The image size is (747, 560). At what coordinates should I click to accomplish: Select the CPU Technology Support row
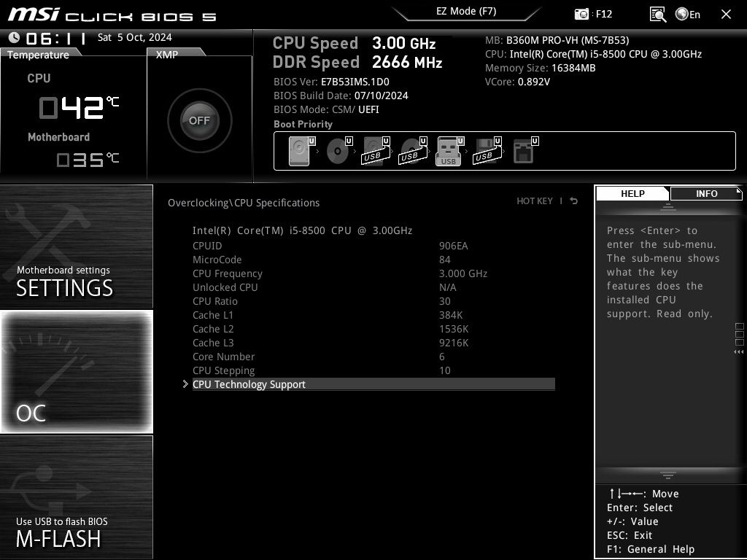tap(373, 384)
